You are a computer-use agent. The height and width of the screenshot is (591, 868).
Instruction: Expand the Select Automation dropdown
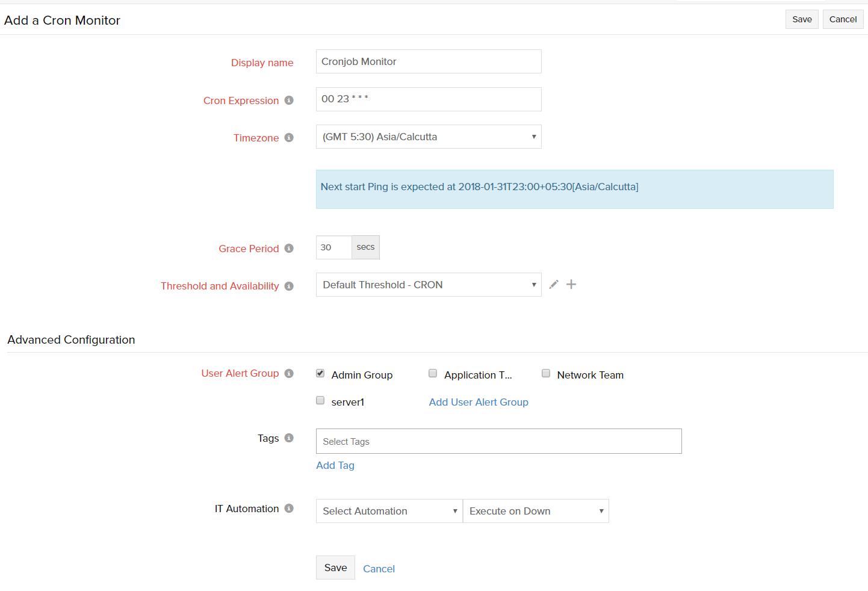[x=389, y=511]
